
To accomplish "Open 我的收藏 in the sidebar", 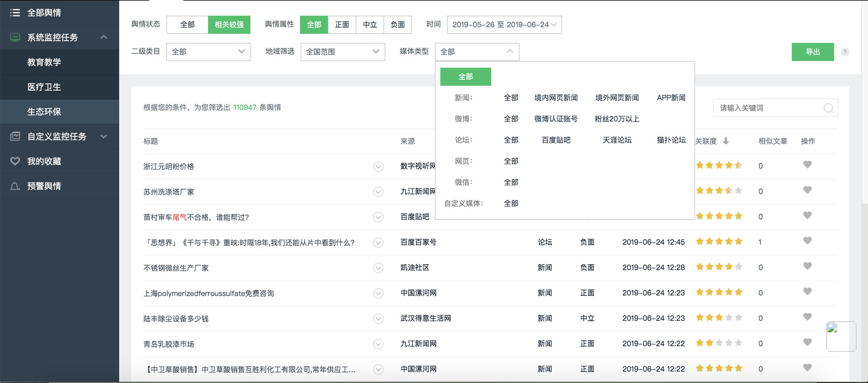I will coord(44,161).
